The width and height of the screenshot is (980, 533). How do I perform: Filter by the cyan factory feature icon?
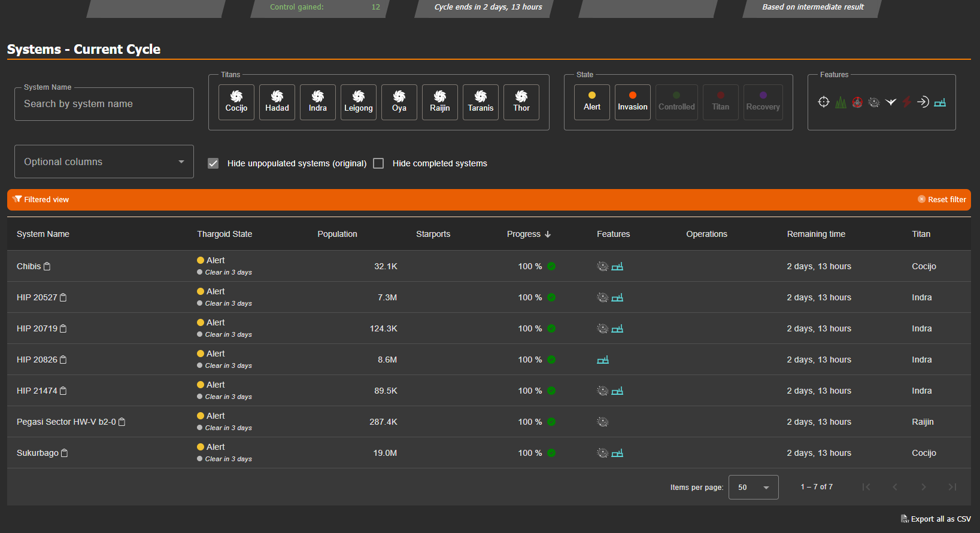940,102
